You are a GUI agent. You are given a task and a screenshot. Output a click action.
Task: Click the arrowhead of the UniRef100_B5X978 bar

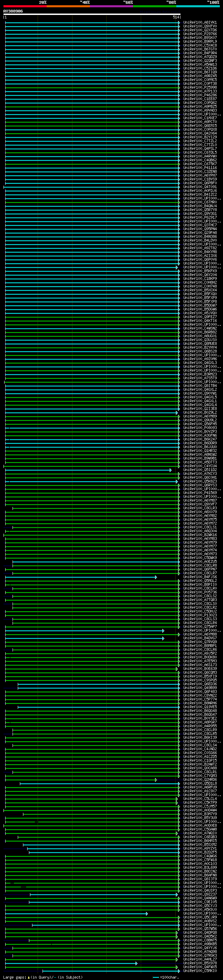tap(136, 963)
